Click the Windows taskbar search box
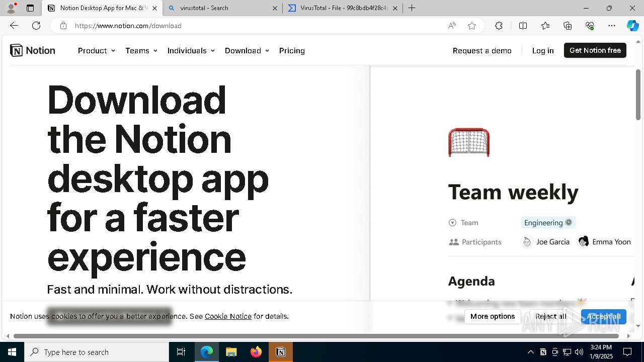Viewport: 644px width, 362px height. (97, 352)
